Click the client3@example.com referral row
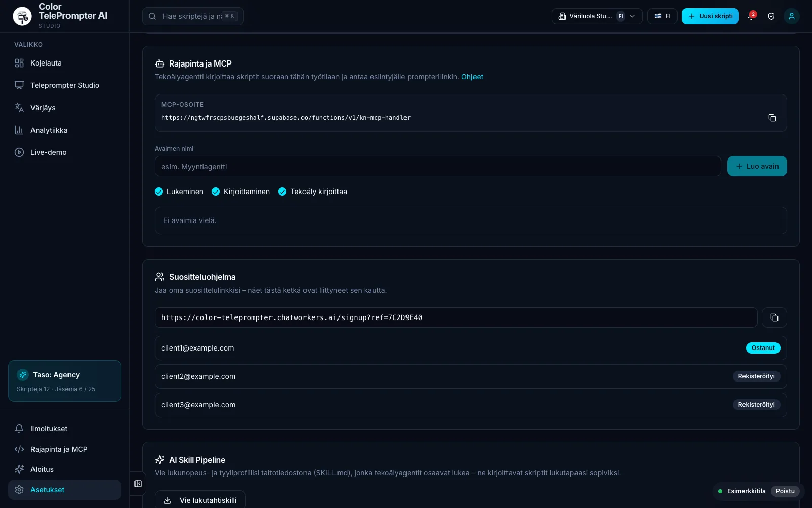812x508 pixels. point(471,405)
